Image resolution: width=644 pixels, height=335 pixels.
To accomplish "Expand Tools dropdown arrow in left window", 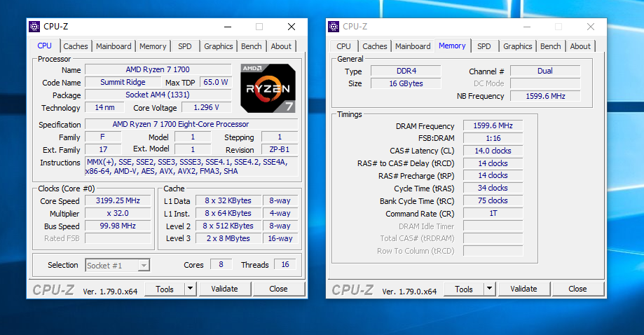I will tap(190, 289).
